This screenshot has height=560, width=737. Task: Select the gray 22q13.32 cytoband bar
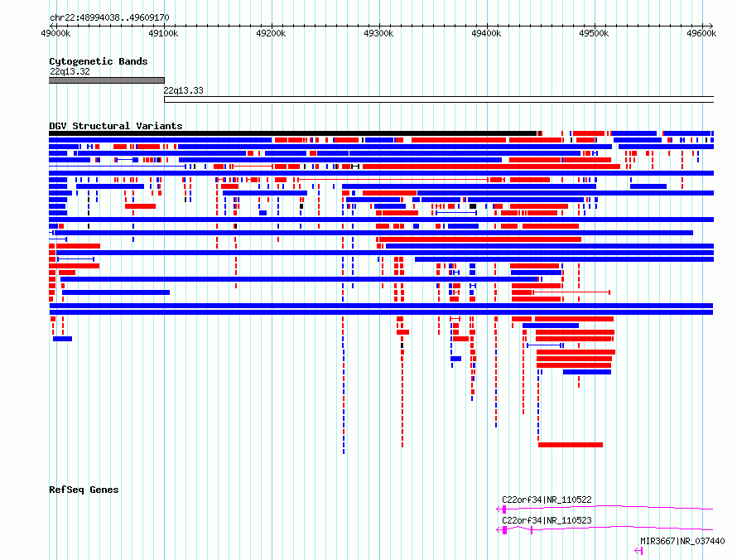[x=107, y=80]
